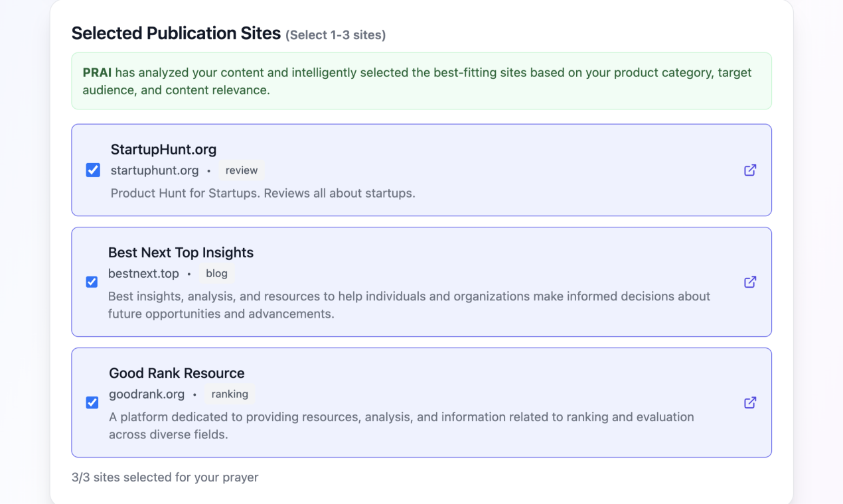
Task: Click the Select 1-3 sites hint
Action: click(x=336, y=35)
